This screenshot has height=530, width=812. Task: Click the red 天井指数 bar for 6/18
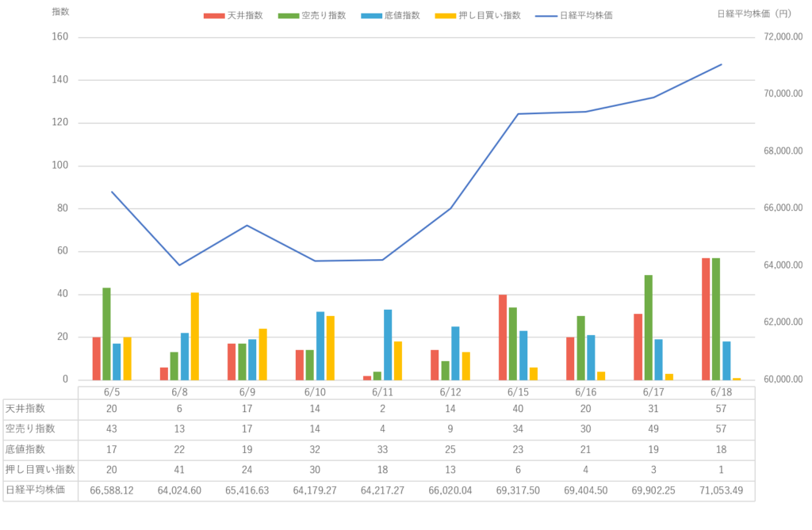706,319
